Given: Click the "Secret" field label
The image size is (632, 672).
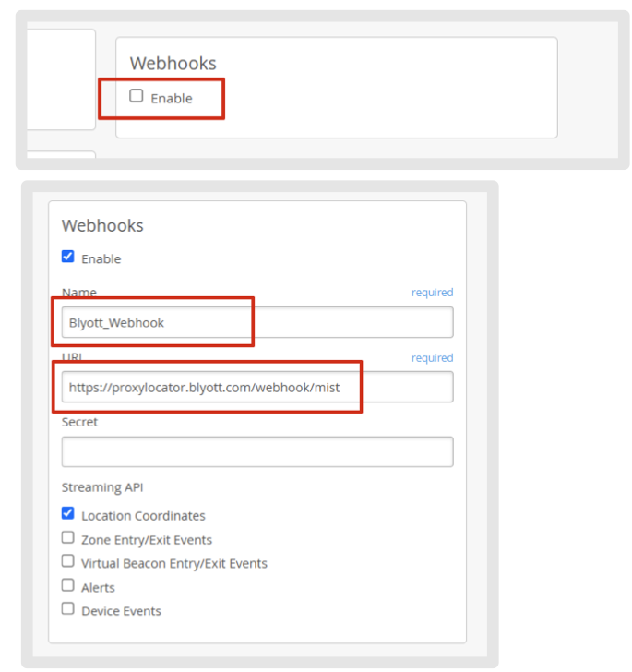Looking at the screenshot, I should point(79,422).
